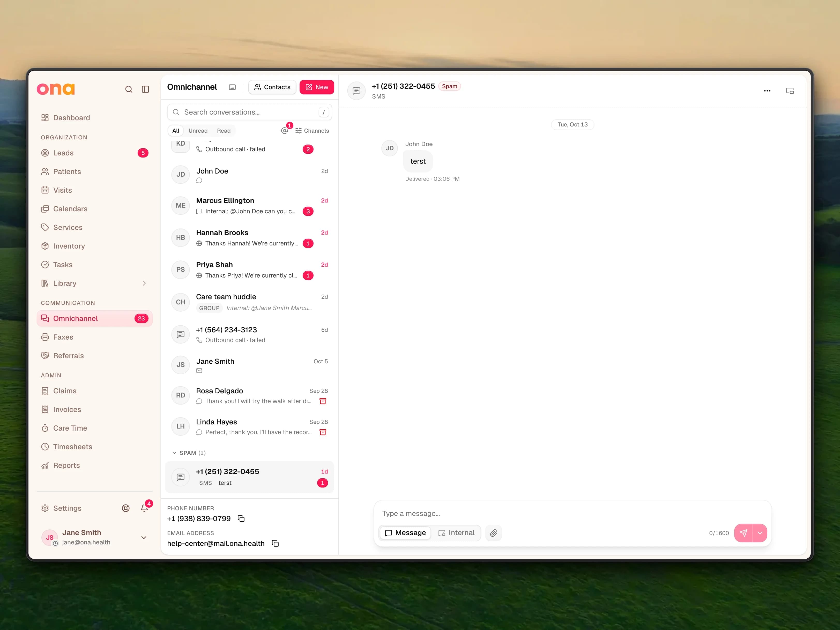This screenshot has height=630, width=840.
Task: Send the message with the paper-plane button
Action: tap(743, 533)
